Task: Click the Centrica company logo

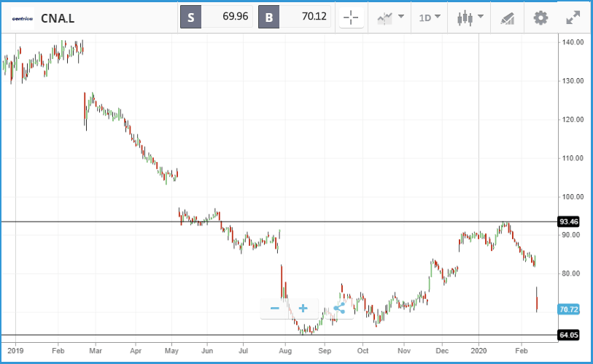Action: [x=23, y=18]
